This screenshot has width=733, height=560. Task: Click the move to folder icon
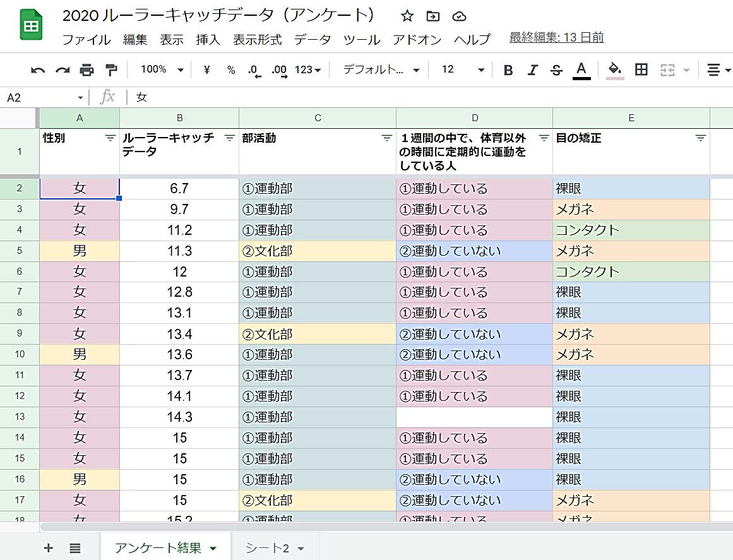tap(433, 16)
